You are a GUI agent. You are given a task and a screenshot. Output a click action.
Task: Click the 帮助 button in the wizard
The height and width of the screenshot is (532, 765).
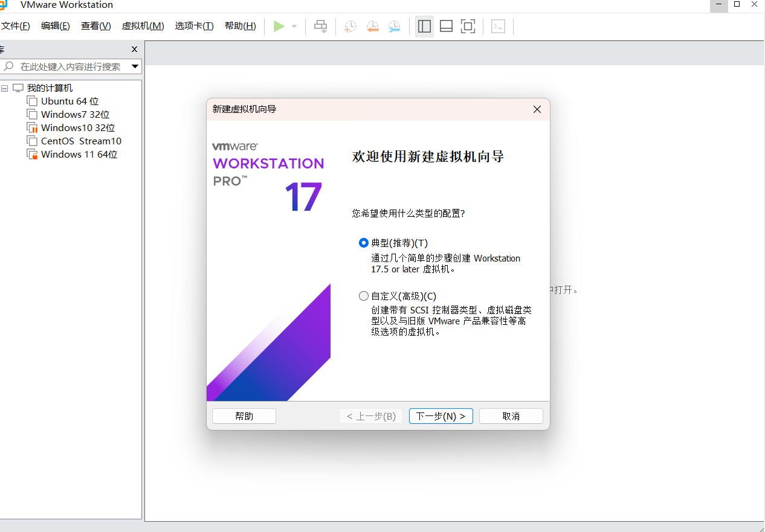point(244,416)
